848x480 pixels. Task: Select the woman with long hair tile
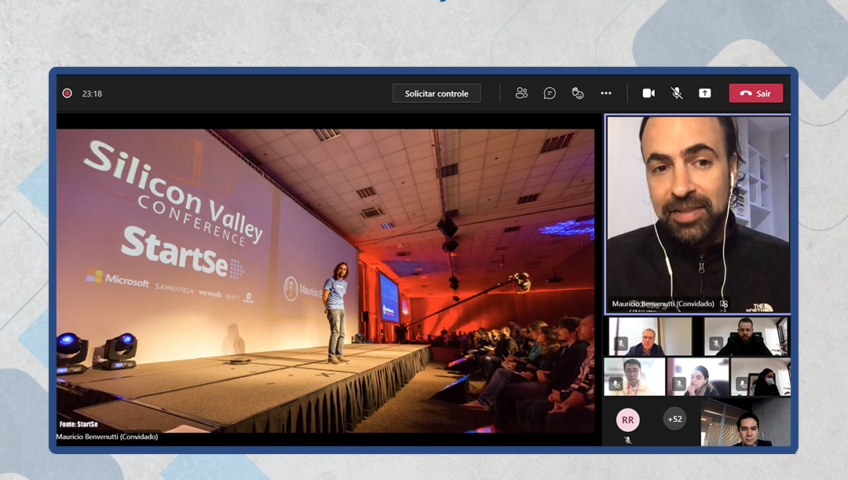click(698, 377)
